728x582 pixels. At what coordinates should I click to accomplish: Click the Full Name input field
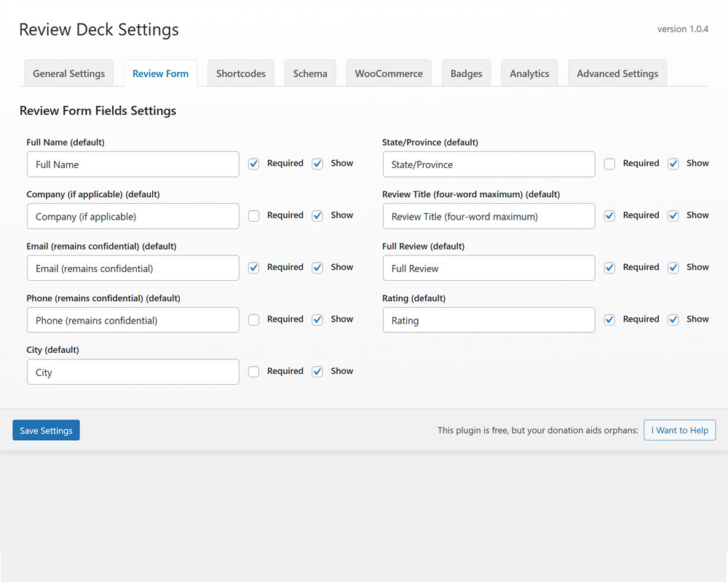[x=132, y=164]
